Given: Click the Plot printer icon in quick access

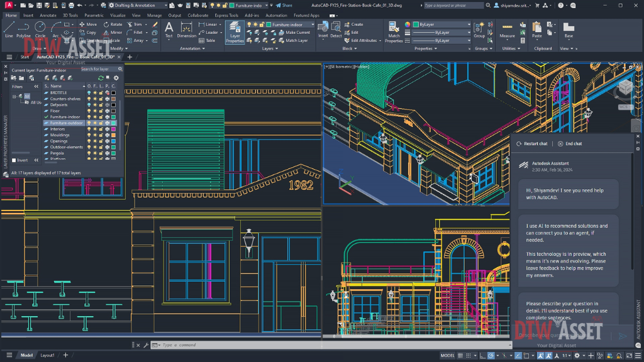Looking at the screenshot, I should click(x=72, y=5).
